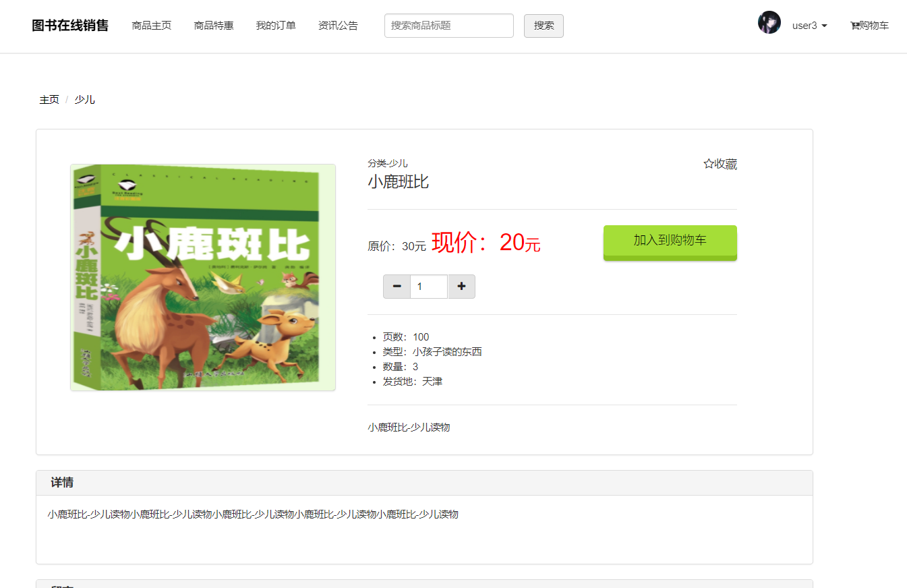Image resolution: width=907 pixels, height=588 pixels.
Task: Focus the 搜索商品标题 search field
Action: point(449,26)
